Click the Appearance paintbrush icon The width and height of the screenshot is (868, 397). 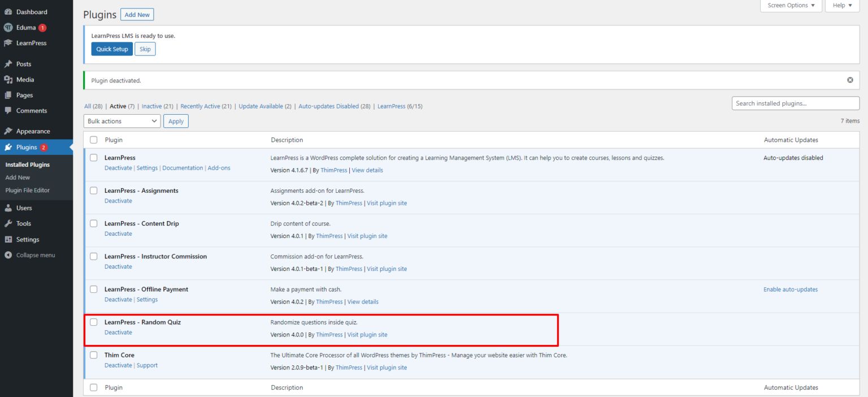[8, 131]
